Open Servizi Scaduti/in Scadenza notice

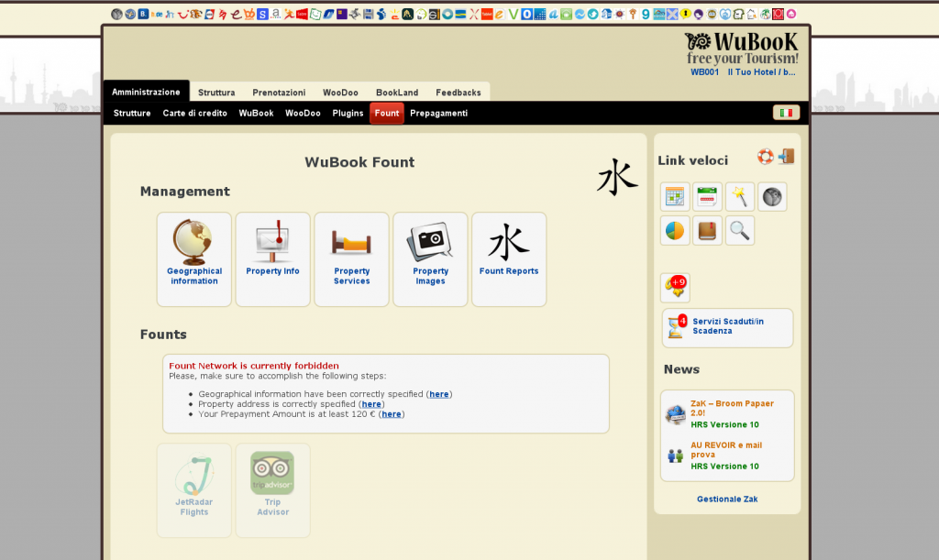[727, 327]
